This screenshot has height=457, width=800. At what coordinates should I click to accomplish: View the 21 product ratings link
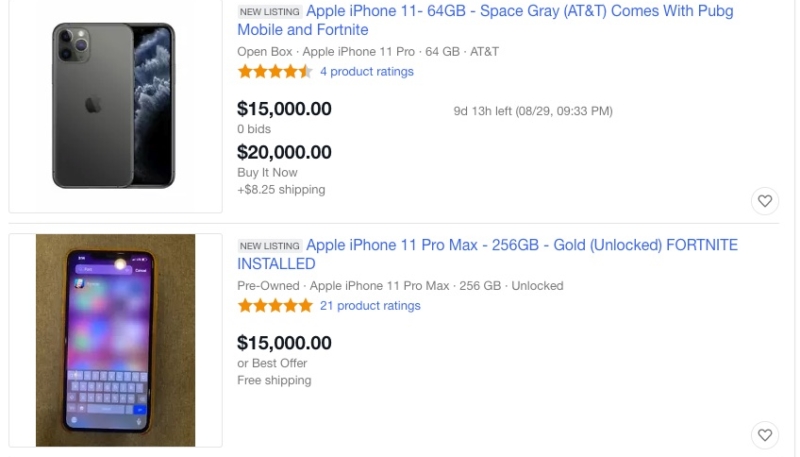click(370, 306)
